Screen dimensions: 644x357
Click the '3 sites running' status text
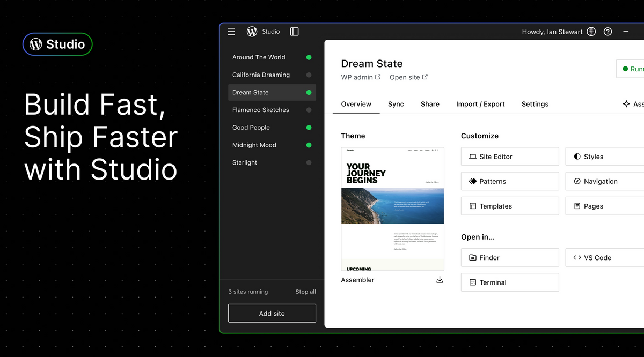click(248, 292)
